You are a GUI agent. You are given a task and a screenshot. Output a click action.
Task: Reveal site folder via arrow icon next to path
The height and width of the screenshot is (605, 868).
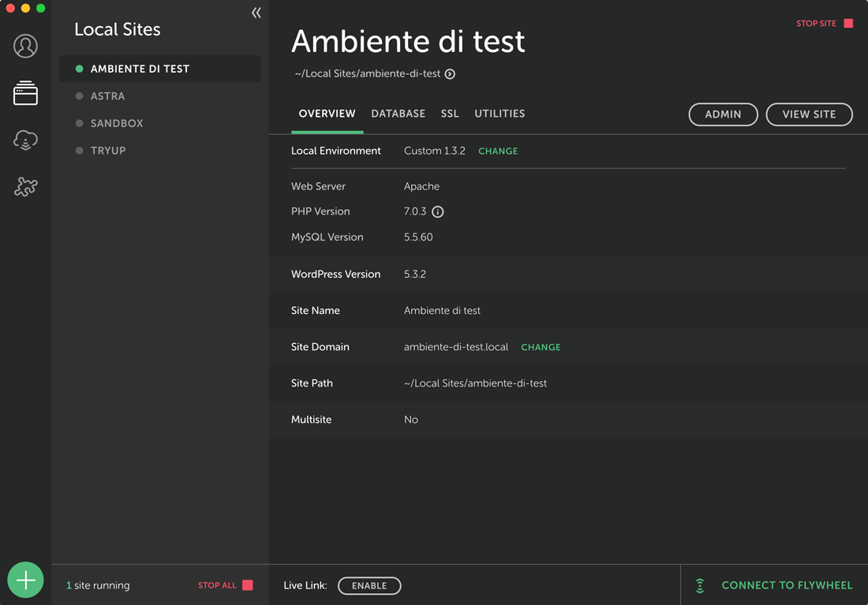point(450,74)
